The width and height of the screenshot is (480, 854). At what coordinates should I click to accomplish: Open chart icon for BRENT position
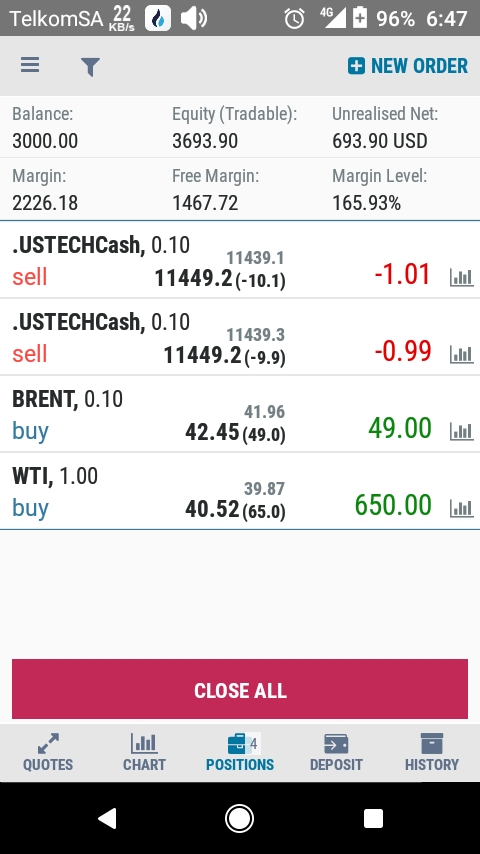coord(461,431)
